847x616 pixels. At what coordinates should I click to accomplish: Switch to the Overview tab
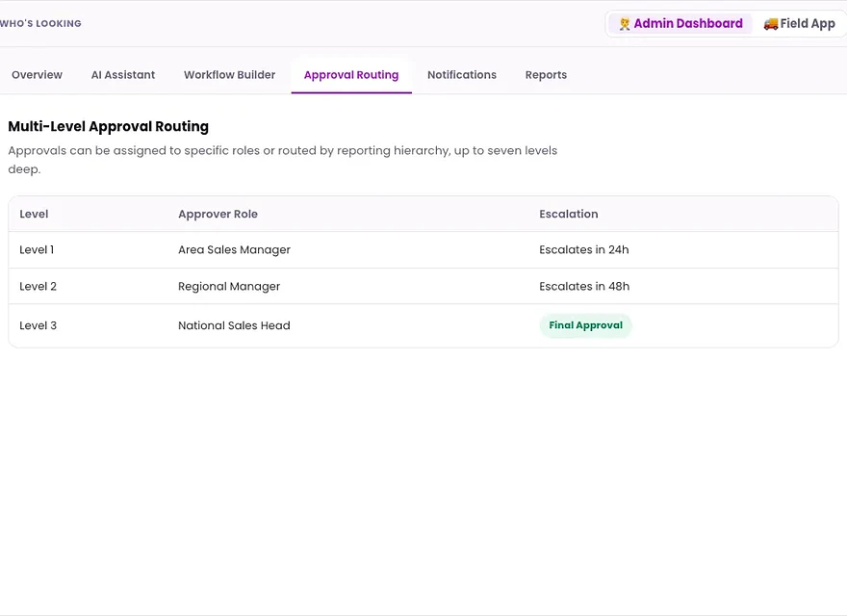37,75
